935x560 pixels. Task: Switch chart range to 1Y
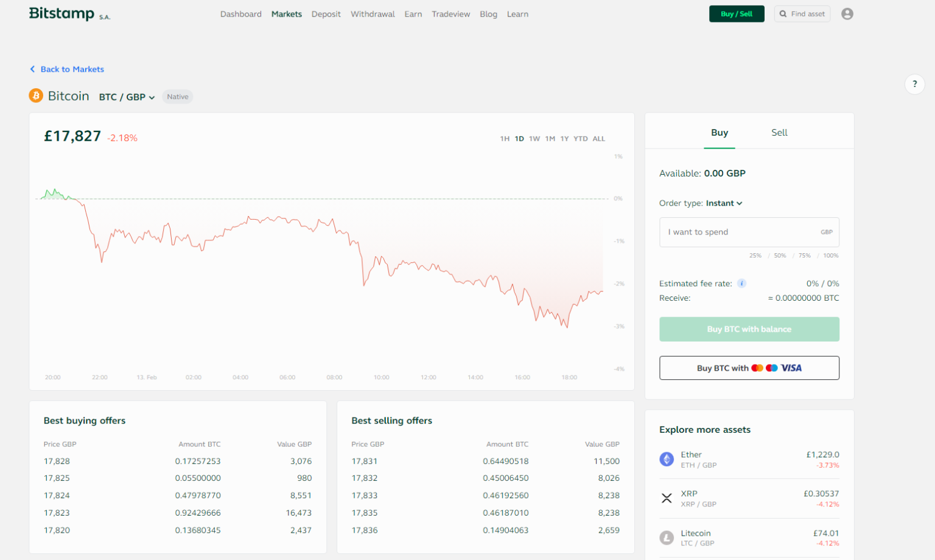565,138
